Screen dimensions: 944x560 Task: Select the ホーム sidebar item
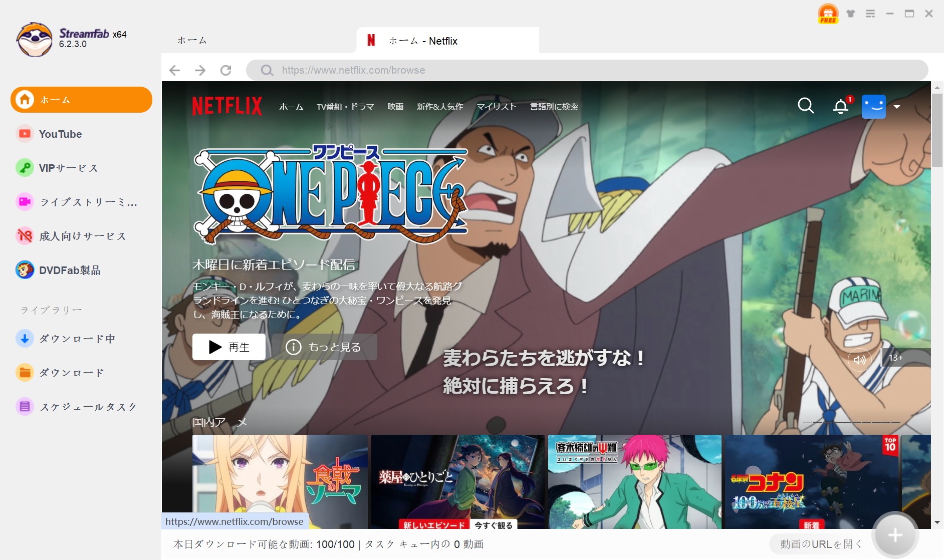point(81,100)
